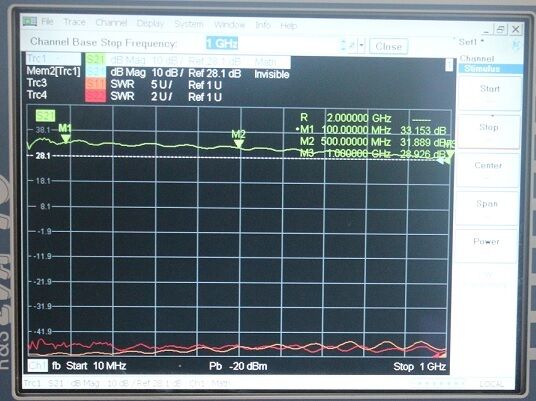This screenshot has width=536, height=401.
Task: Select marker M1 triangle on trace
Action: click(x=65, y=138)
